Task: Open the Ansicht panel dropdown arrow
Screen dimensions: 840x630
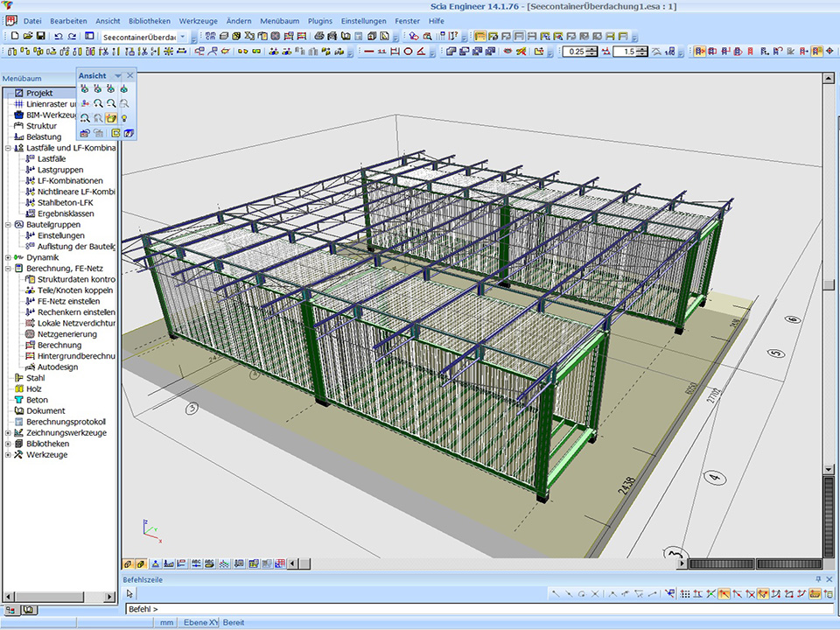Action: click(x=118, y=76)
